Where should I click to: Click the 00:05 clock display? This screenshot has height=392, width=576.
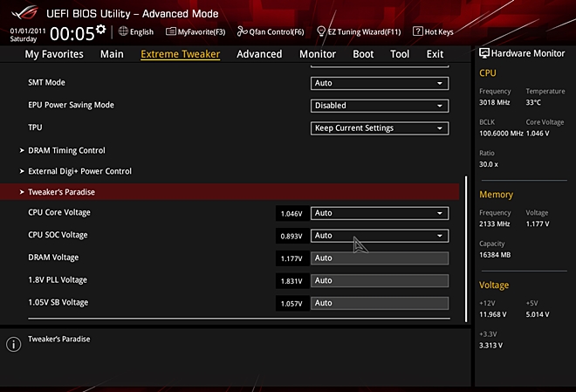pyautogui.click(x=72, y=34)
